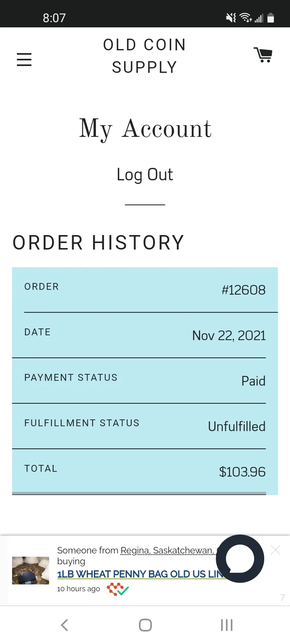Image resolution: width=290 pixels, height=644 pixels.
Task: Tap the battery status icon
Action: point(271,18)
